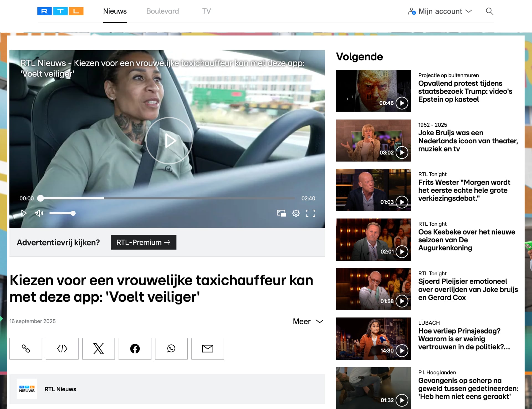Open Joke Bruijs Nederlands icoon article
Image resolution: width=532 pixels, height=409 pixels.
pos(468,141)
